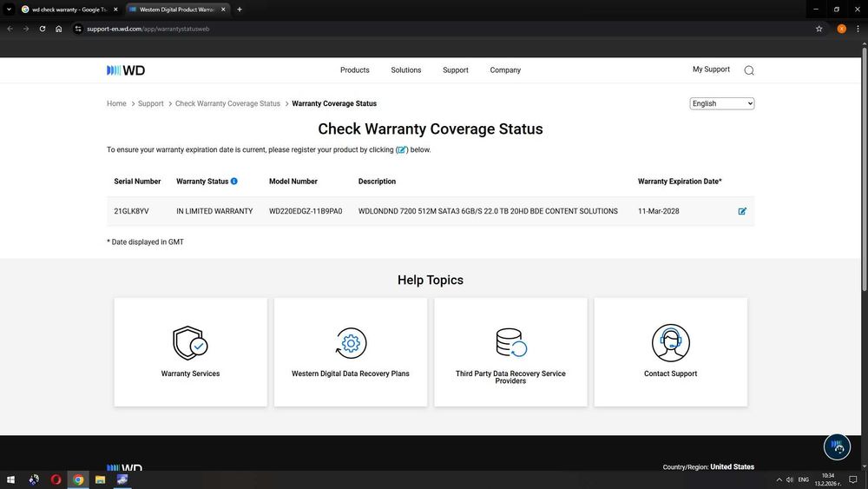Screen dimensions: 868x489
Task: Click the Warranty Status info icon
Action: coord(234,181)
